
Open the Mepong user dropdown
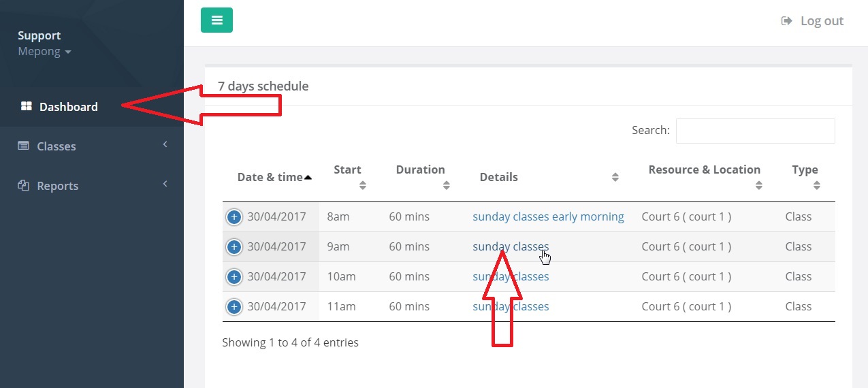pos(44,52)
